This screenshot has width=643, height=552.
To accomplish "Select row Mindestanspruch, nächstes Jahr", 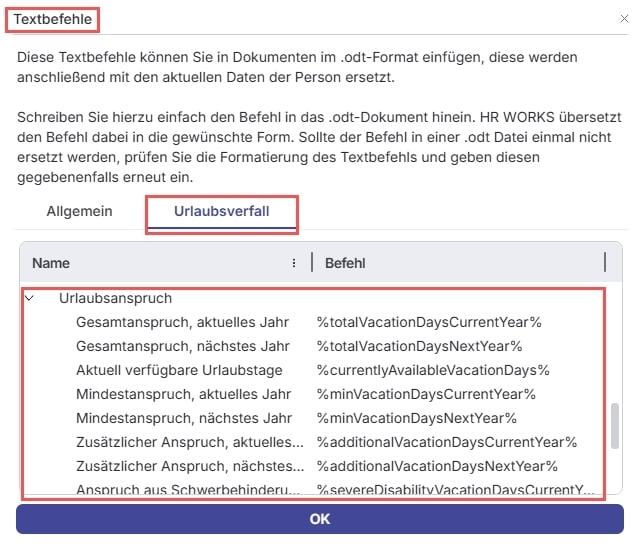I will (x=181, y=418).
